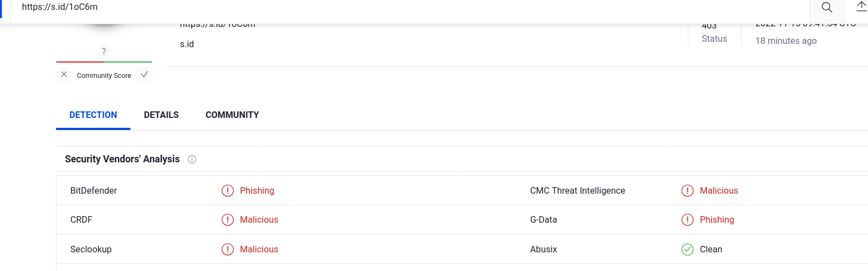The width and height of the screenshot is (868, 271).
Task: Click the s.id domain text
Action: pyautogui.click(x=187, y=44)
